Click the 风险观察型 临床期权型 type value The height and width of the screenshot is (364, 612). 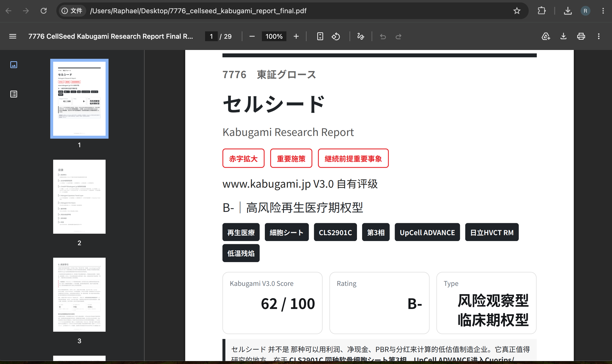pyautogui.click(x=493, y=310)
